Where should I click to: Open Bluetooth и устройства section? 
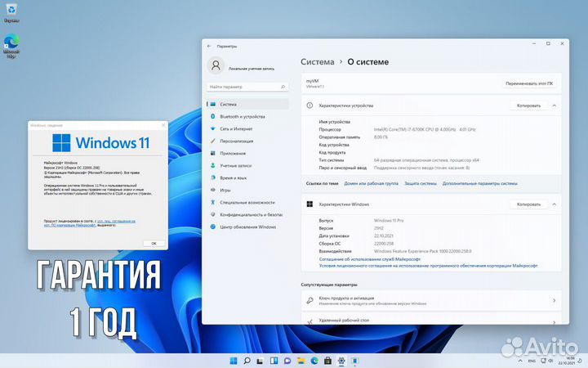[x=247, y=116]
